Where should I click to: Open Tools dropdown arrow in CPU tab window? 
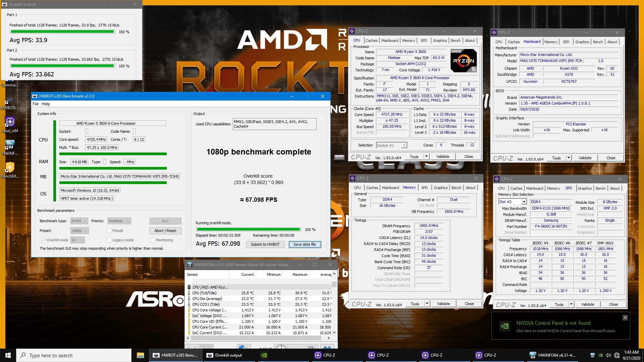coord(426,157)
